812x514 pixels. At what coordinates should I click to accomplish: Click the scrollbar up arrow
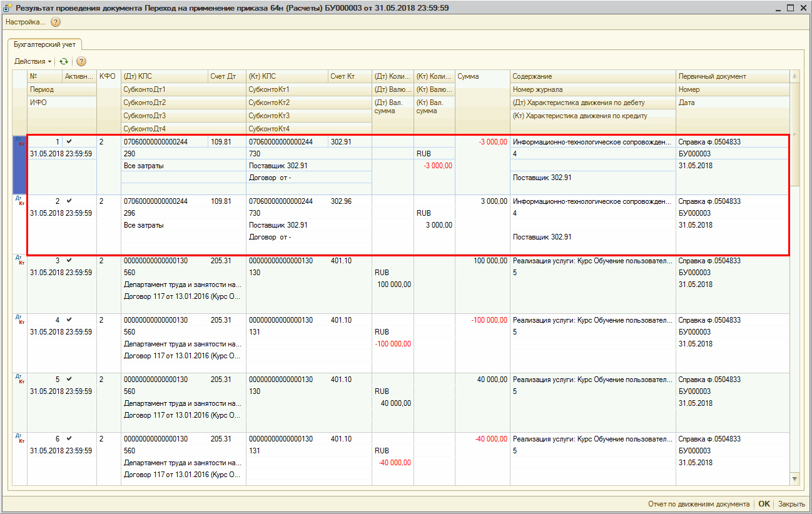point(795,76)
